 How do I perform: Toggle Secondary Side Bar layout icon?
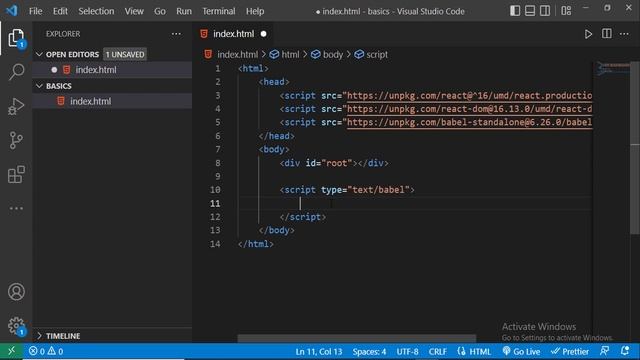(545, 11)
